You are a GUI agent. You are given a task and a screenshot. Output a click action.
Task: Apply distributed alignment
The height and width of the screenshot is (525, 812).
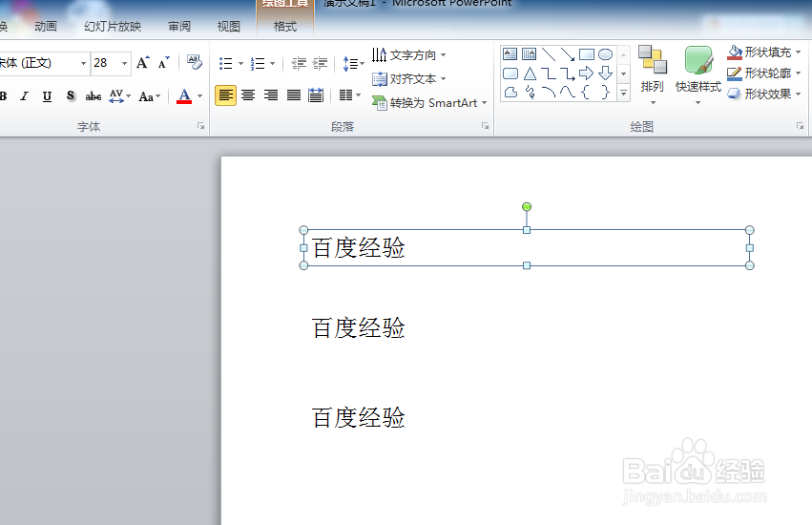pos(316,95)
